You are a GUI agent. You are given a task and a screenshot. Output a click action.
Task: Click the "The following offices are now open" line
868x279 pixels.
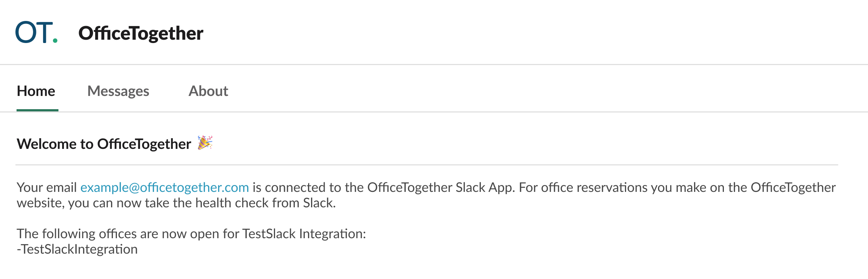pos(191,234)
